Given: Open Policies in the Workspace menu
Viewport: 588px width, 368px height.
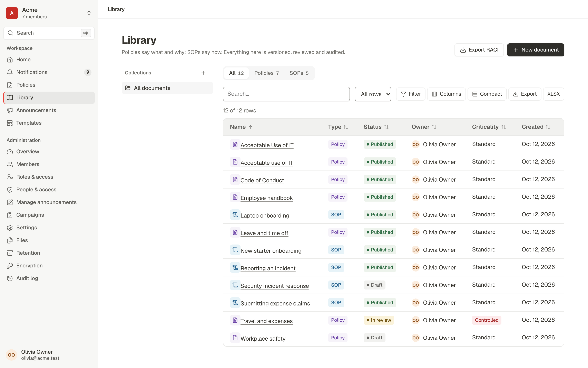Looking at the screenshot, I should pyautogui.click(x=49, y=85).
